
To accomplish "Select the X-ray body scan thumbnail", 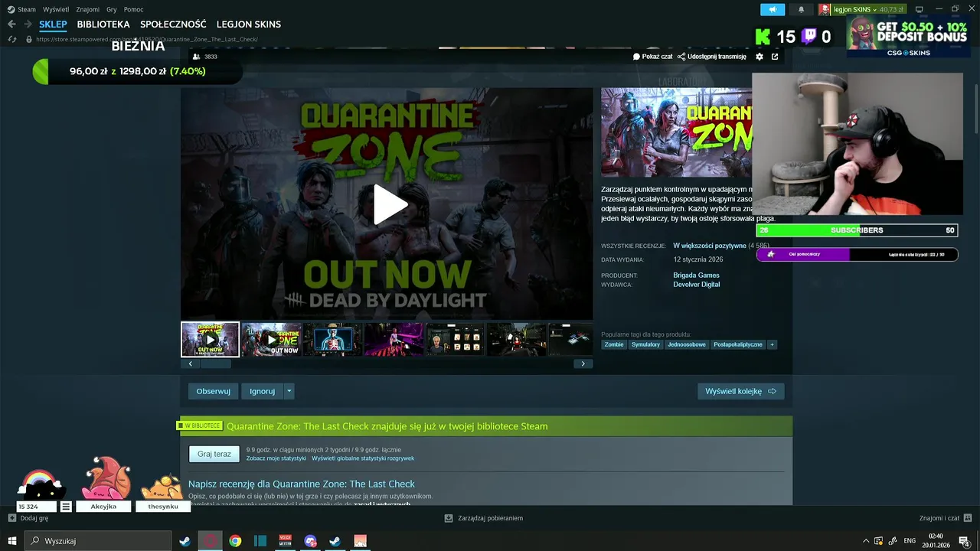I will [x=332, y=339].
